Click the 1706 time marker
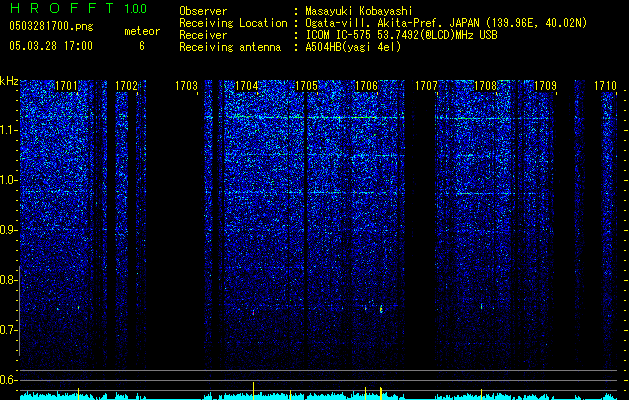Screen dimensions: 629x400 pyautogui.click(x=367, y=86)
